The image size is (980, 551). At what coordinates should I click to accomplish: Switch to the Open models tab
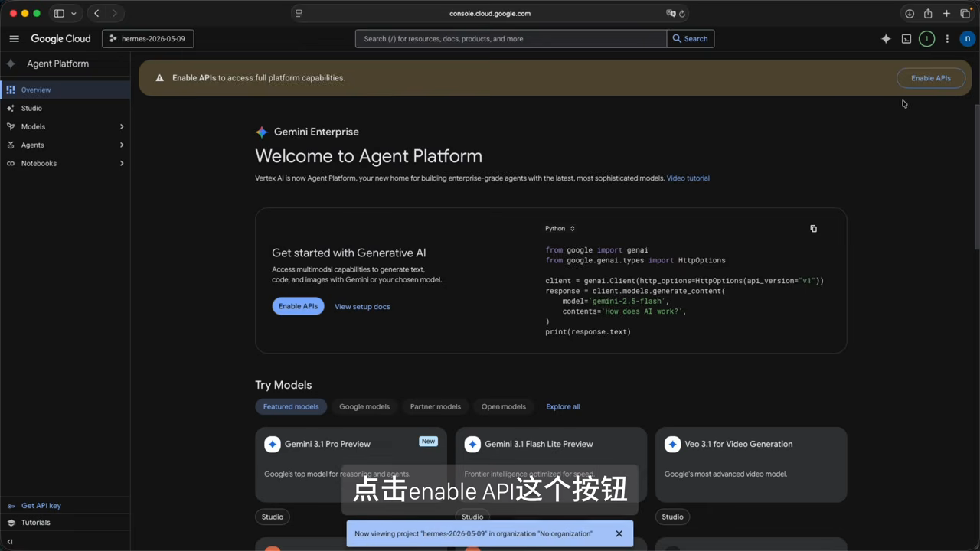click(503, 406)
